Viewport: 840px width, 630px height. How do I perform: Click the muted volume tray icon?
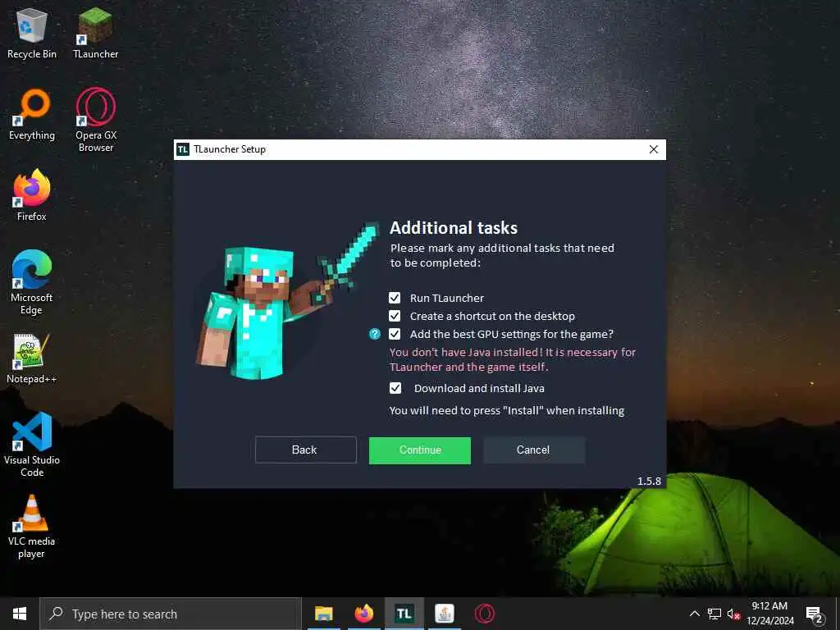point(733,614)
